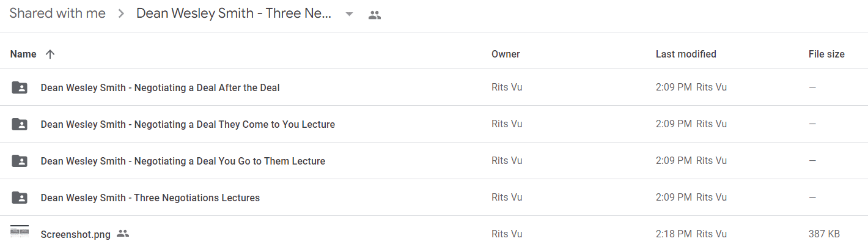Image resolution: width=868 pixels, height=252 pixels.
Task: Select 'Three Negotiations Lectures' folder name
Action: click(x=150, y=198)
